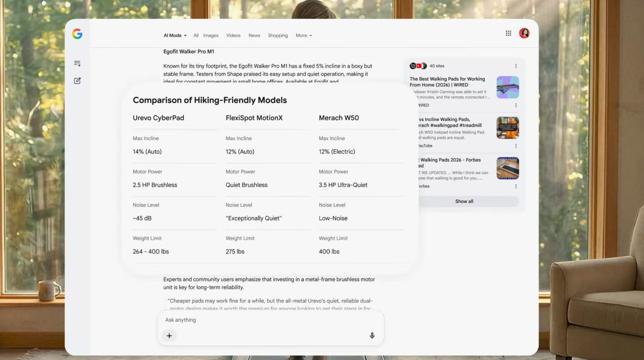This screenshot has height=360, width=644.
Task: Click the ~45 dB noise value
Action: coord(142,218)
